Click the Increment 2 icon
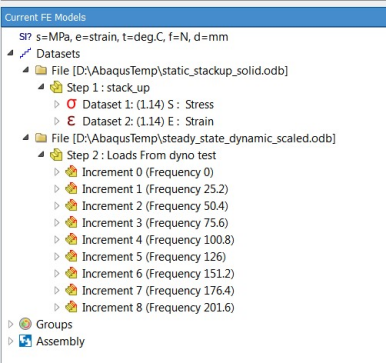Image resolution: width=387 pixels, height=364 pixels. pyautogui.click(x=71, y=206)
